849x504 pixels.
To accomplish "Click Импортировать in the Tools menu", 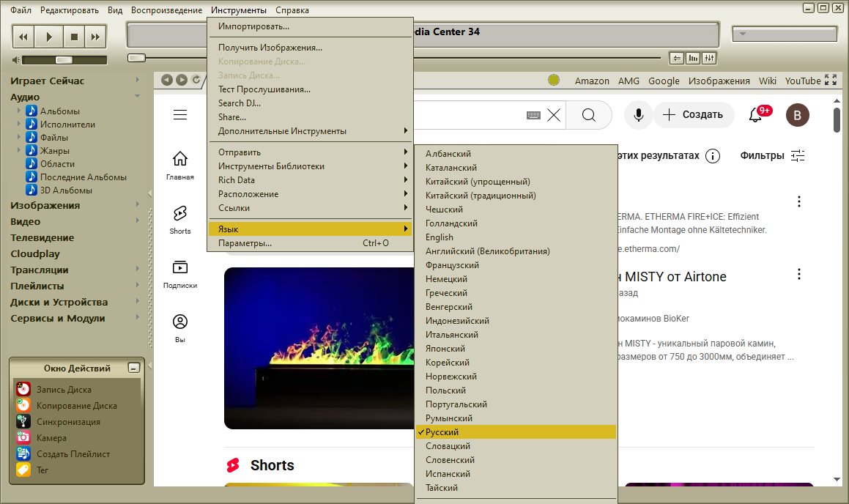I will click(253, 26).
